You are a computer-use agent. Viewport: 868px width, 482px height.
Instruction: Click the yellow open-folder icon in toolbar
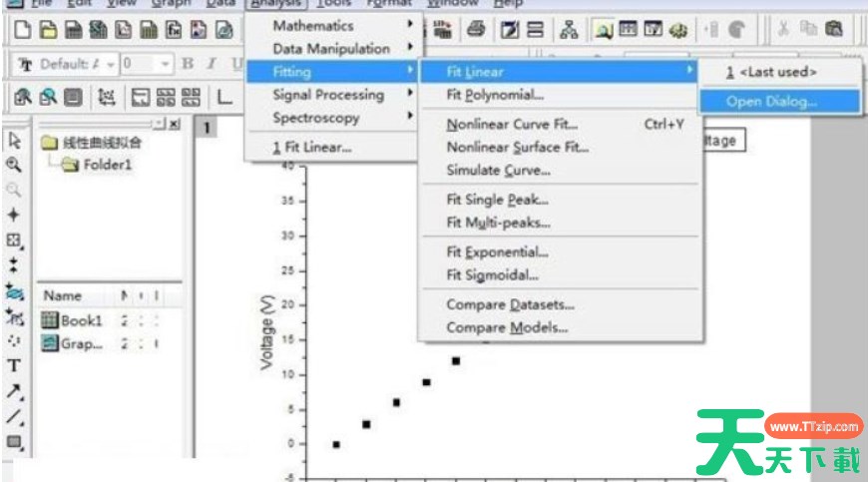(48, 30)
